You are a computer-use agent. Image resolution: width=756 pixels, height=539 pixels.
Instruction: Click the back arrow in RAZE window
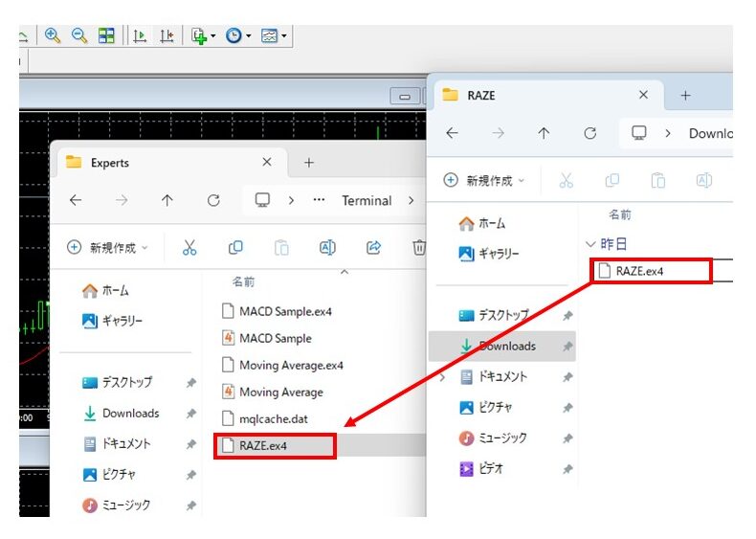pyautogui.click(x=453, y=134)
